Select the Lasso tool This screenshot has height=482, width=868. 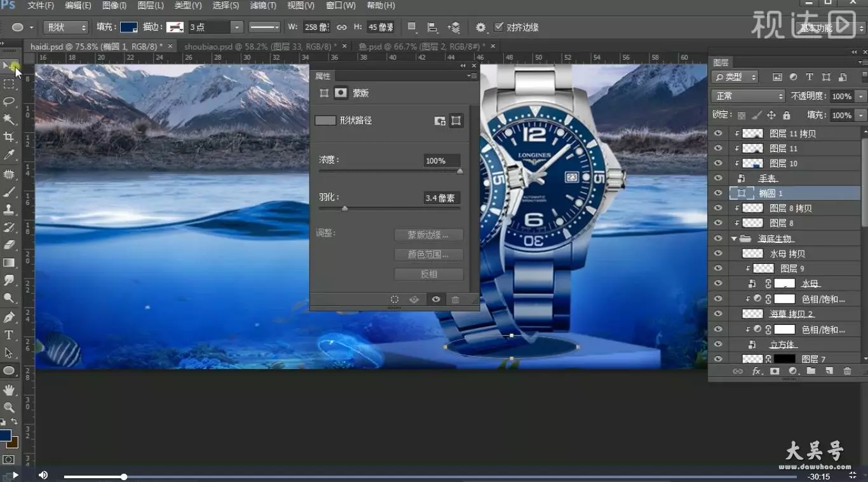click(x=9, y=102)
